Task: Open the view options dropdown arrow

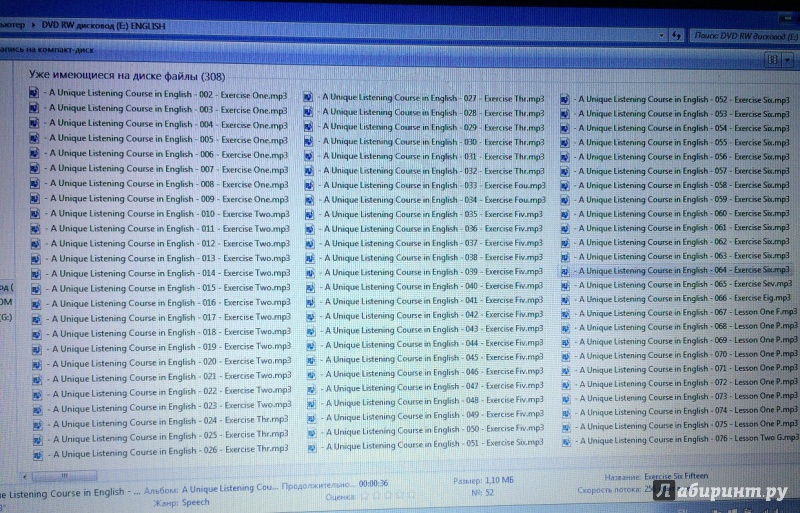Action: pyautogui.click(x=787, y=60)
